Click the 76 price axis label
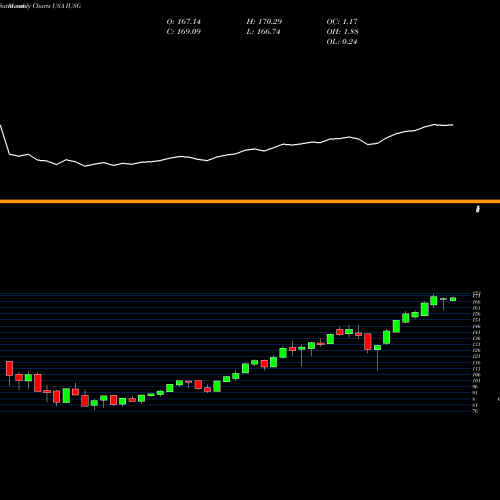Viewport: 500px width, 500px height. click(476, 411)
